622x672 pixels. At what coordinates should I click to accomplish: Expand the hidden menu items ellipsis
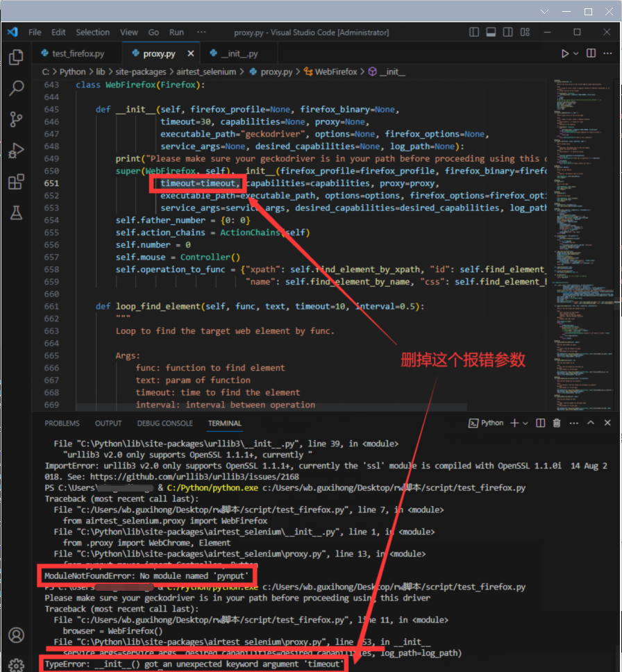click(201, 32)
